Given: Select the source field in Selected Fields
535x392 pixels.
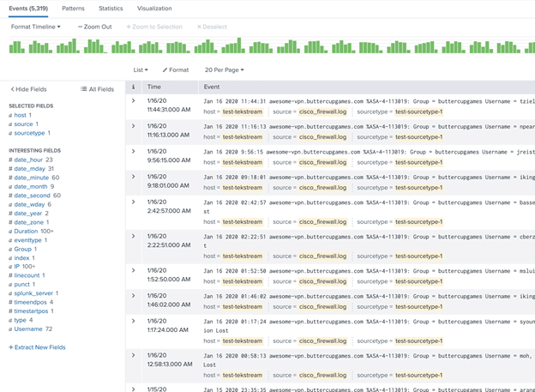Looking at the screenshot, I should 23,124.
